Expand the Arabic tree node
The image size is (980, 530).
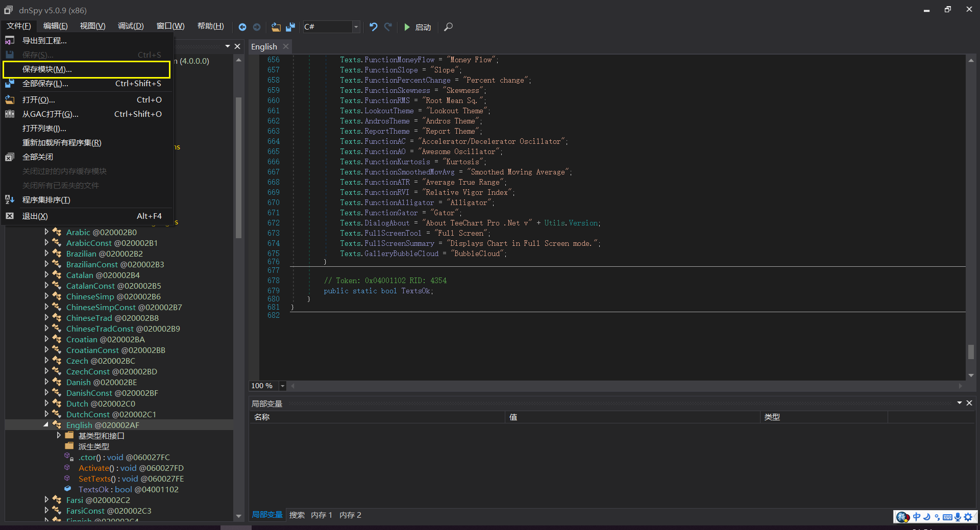pyautogui.click(x=46, y=232)
